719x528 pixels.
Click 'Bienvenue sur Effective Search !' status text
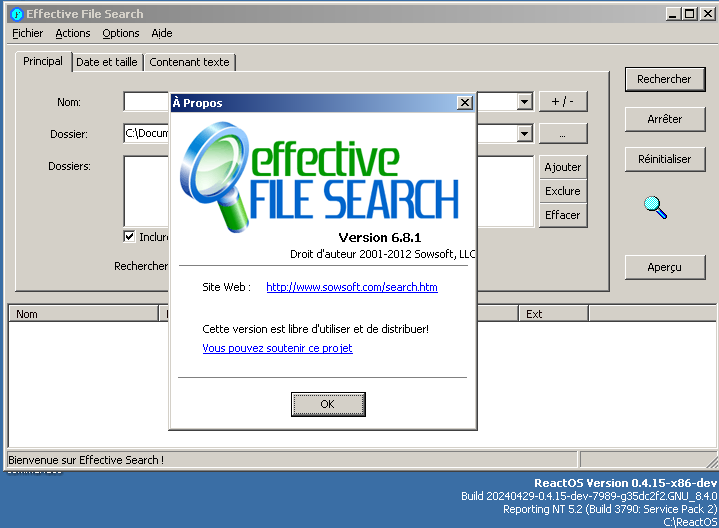click(86, 460)
